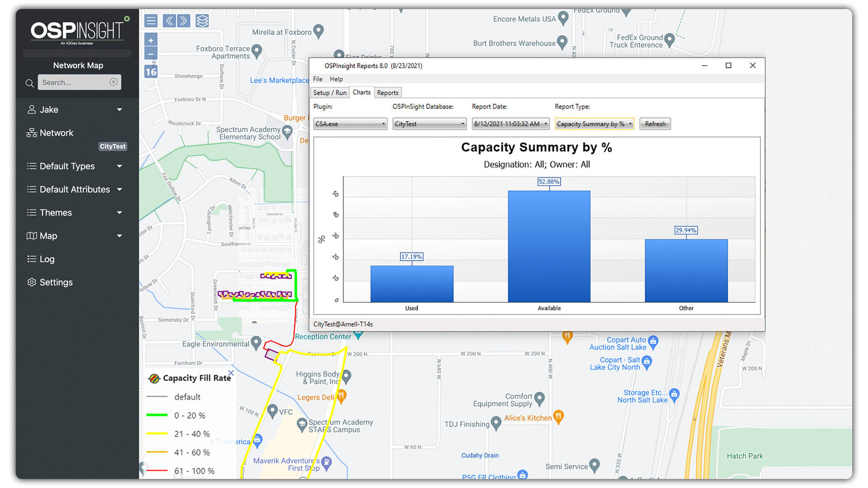Click the Lee's Marketplace map label
The image size is (868, 488).
(x=279, y=80)
